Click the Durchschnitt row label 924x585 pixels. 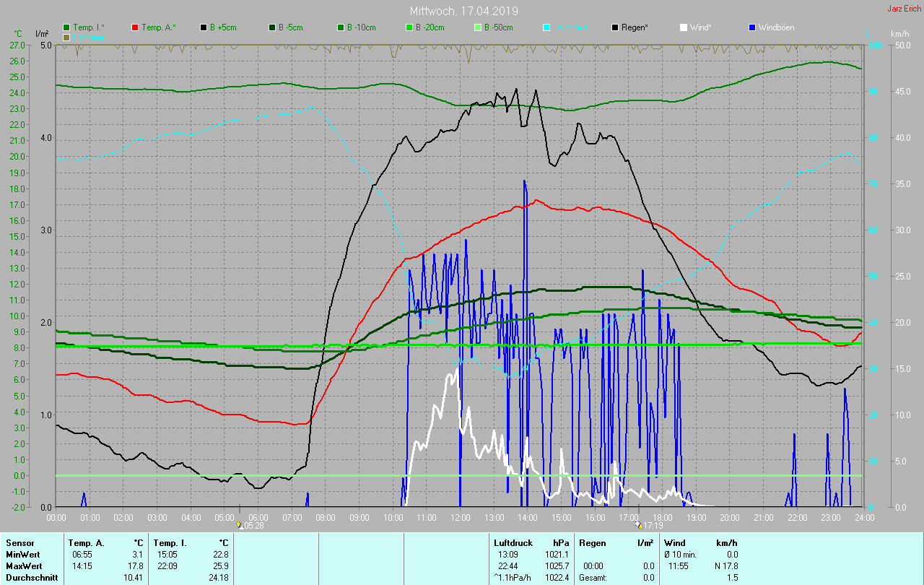[x=29, y=578]
